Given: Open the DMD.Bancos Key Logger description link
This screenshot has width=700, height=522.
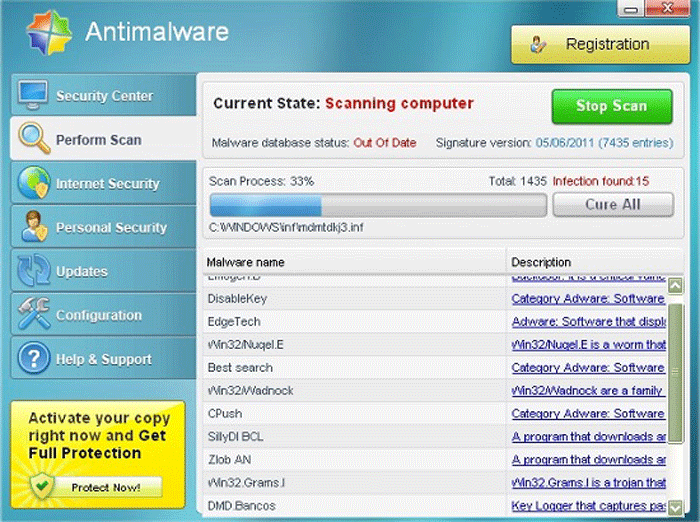Looking at the screenshot, I should (588, 506).
